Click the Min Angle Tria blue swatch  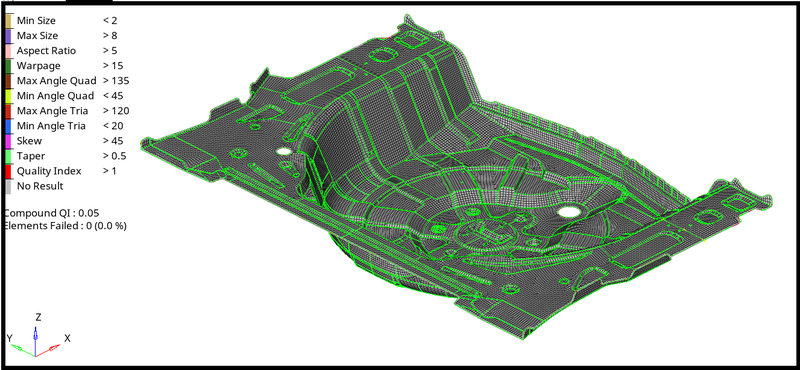click(x=8, y=126)
